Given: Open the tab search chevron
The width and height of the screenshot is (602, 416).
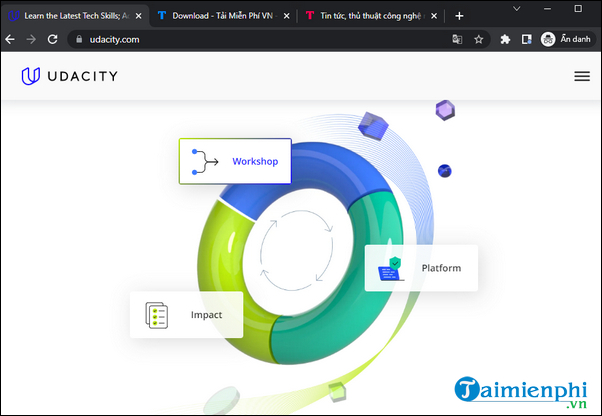Looking at the screenshot, I should point(517,8).
